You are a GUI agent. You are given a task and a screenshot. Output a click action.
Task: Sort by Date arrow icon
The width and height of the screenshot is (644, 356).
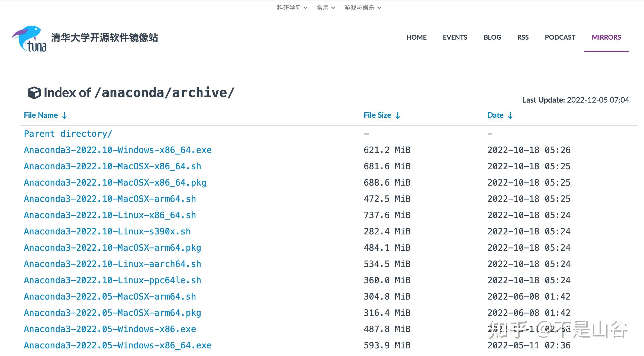(510, 116)
